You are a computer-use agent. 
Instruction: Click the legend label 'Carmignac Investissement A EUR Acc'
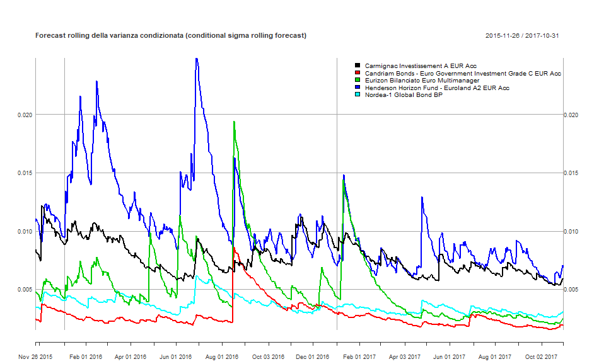(x=421, y=66)
